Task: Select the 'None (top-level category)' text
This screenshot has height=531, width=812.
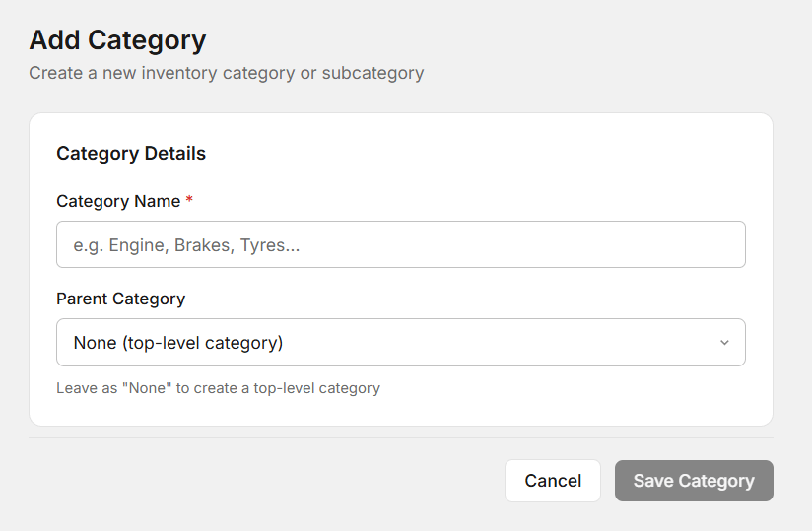Action: pyautogui.click(x=178, y=343)
